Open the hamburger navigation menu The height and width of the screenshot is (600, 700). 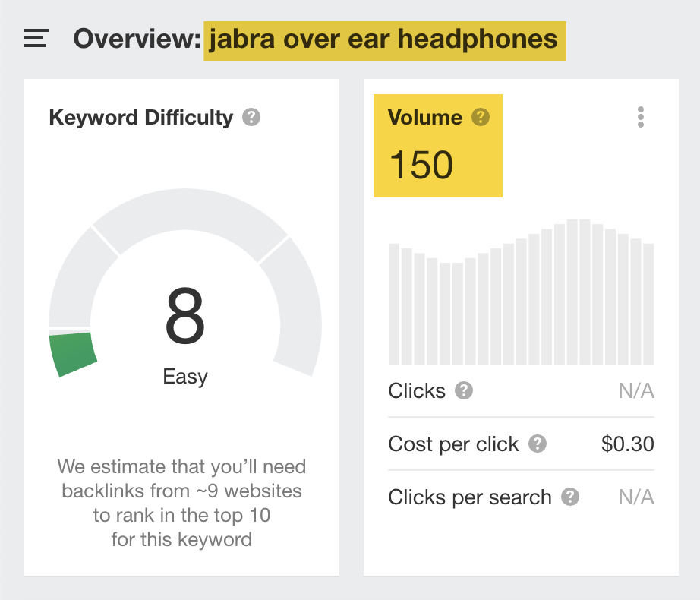click(x=35, y=39)
